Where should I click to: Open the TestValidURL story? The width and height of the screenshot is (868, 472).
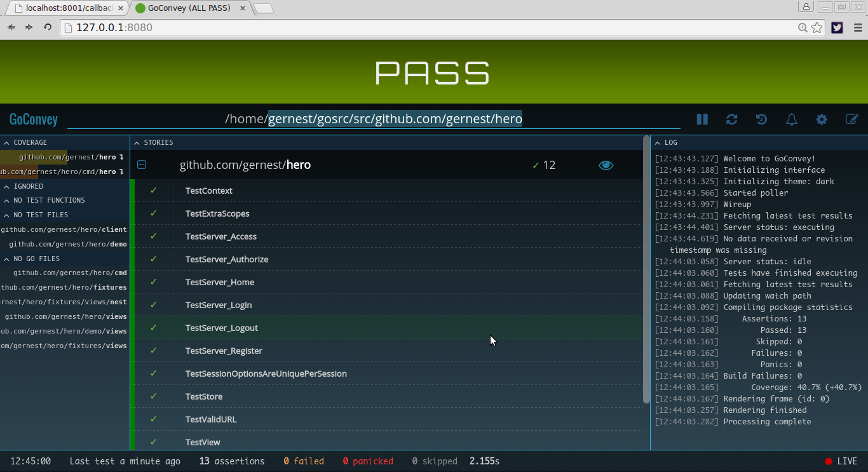(388, 419)
